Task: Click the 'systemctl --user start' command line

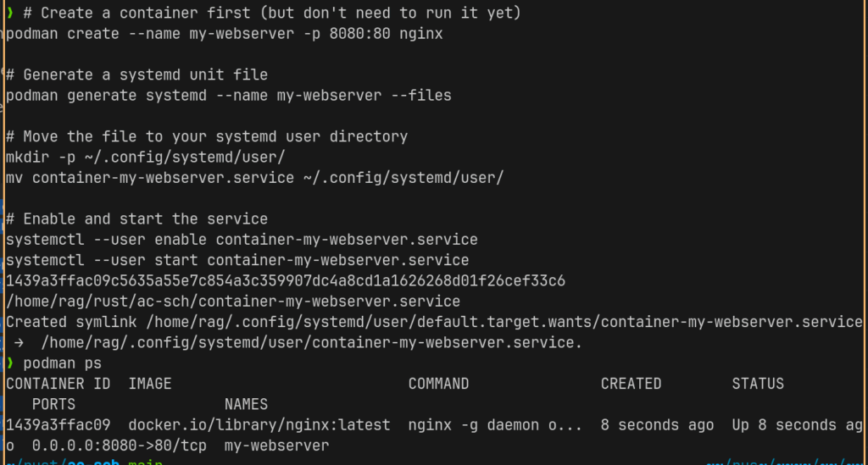Action: click(237, 260)
